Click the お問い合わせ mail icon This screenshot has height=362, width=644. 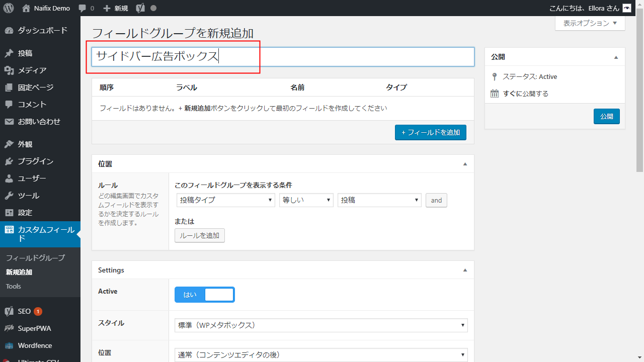pyautogui.click(x=9, y=122)
